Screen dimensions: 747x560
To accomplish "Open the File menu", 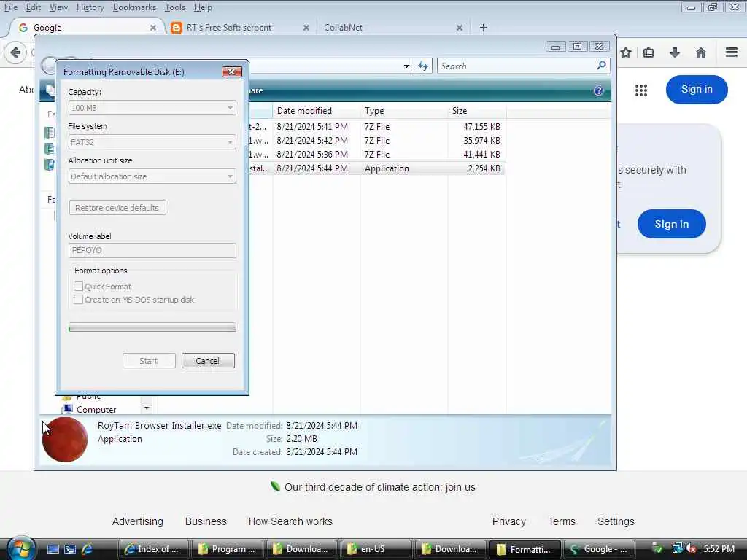I will 10,7.
